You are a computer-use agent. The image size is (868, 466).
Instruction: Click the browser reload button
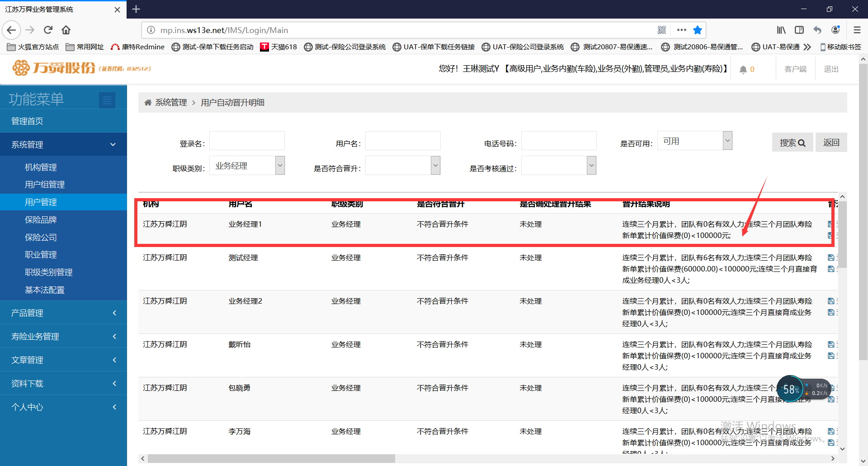click(48, 30)
